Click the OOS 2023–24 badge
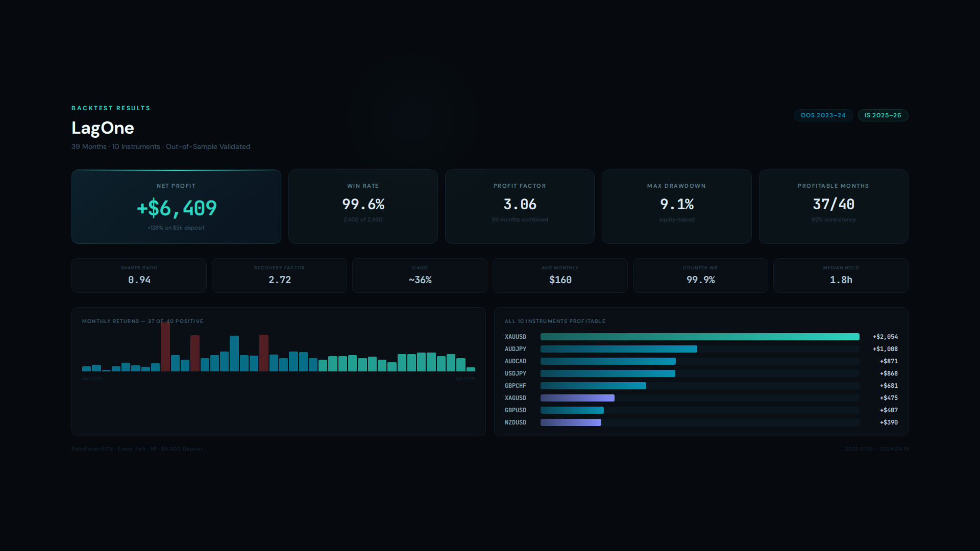Viewport: 980px width, 551px height. point(823,115)
